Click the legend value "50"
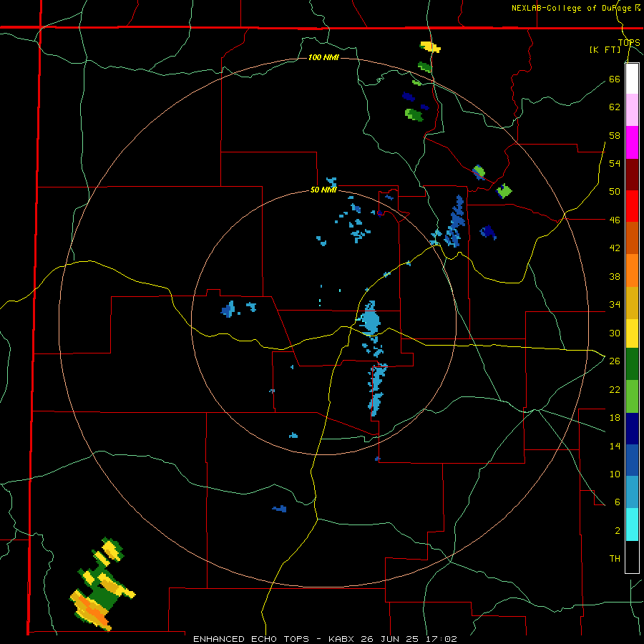The width and height of the screenshot is (644, 644). 615,192
